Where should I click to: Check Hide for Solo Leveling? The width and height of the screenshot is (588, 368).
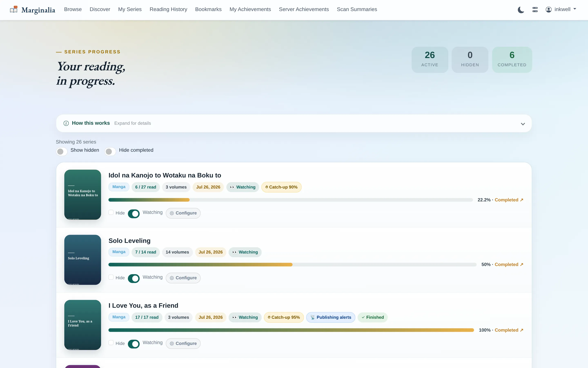click(111, 277)
